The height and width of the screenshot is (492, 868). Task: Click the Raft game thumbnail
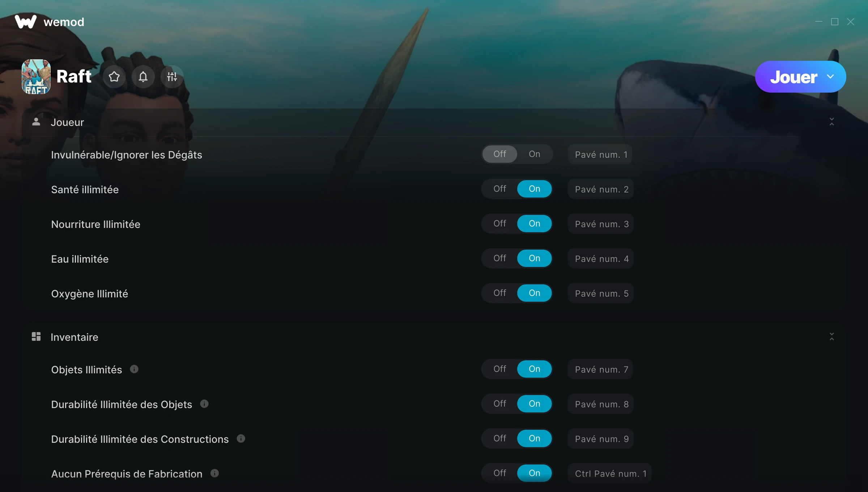pyautogui.click(x=36, y=77)
